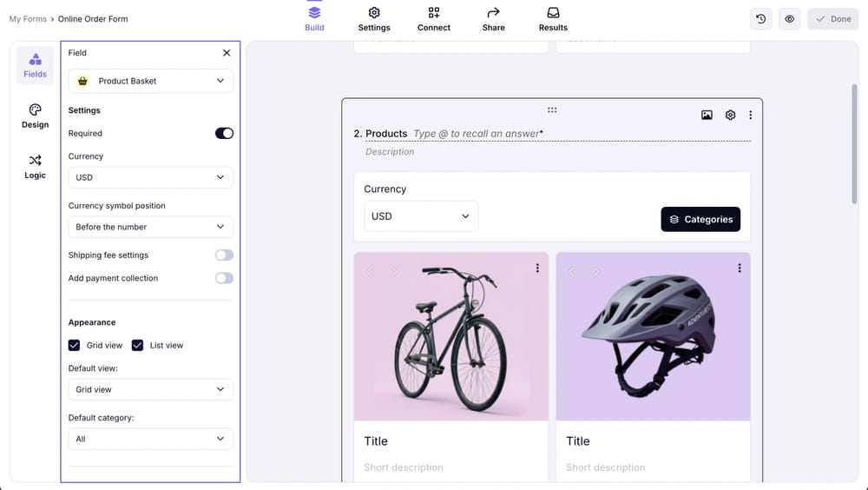Open Products field three-dot menu

pyautogui.click(x=750, y=115)
